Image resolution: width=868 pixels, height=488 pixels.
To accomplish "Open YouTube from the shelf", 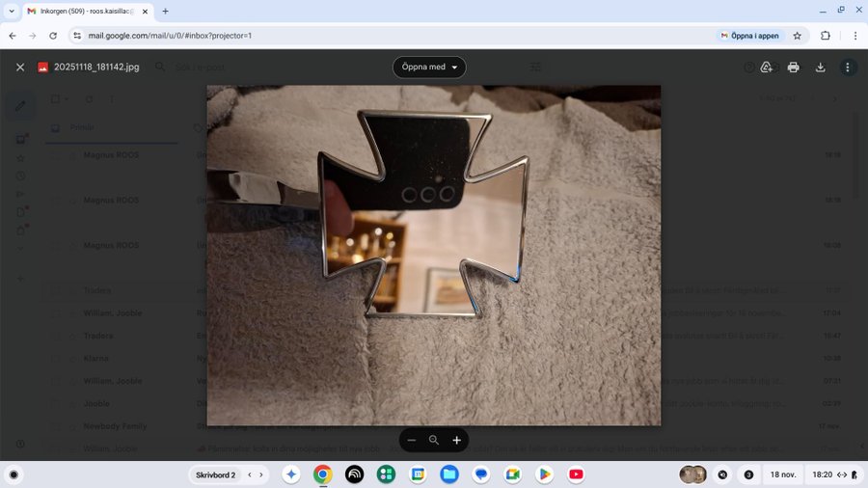I will click(x=576, y=474).
